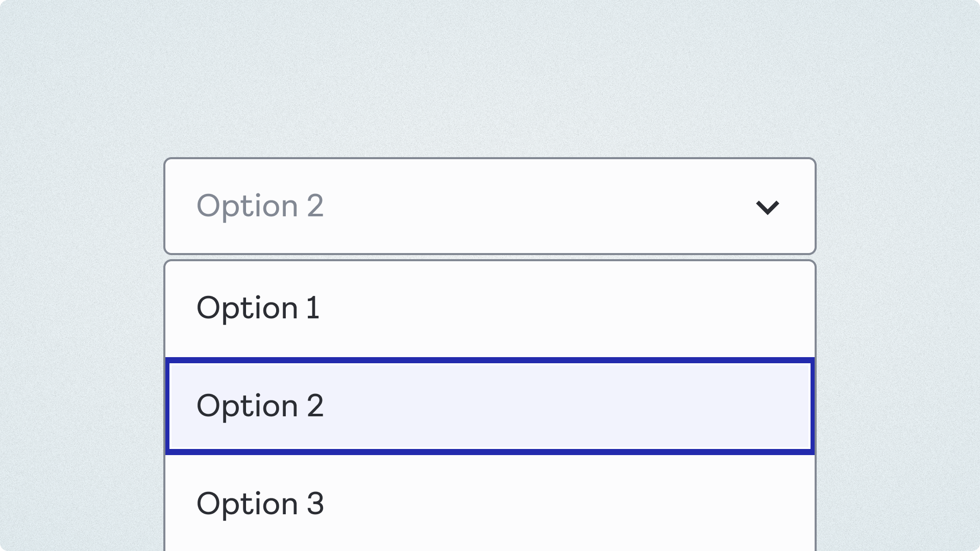Click the Option 3 text label
980x551 pixels.
tap(261, 504)
